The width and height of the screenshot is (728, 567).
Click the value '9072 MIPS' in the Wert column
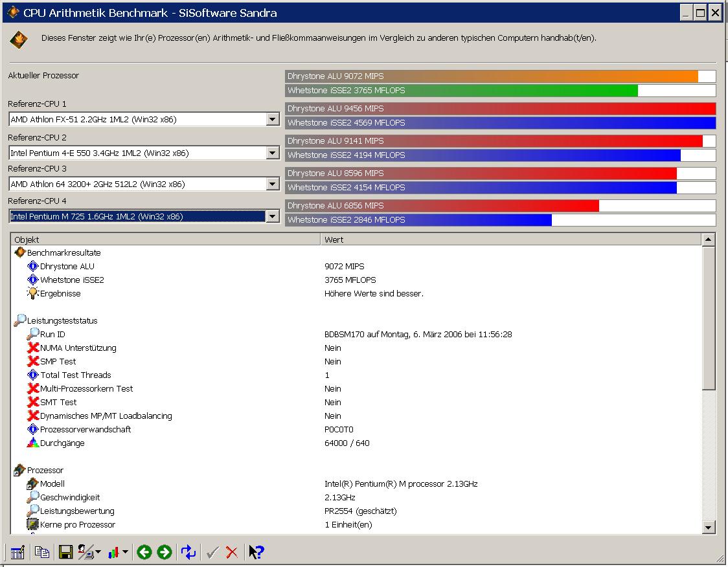pyautogui.click(x=345, y=266)
